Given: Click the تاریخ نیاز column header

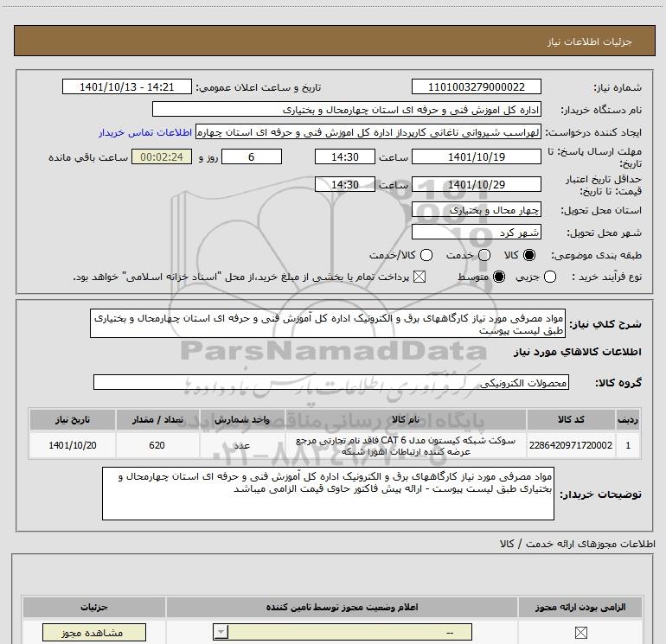Looking at the screenshot, I should [72, 419].
